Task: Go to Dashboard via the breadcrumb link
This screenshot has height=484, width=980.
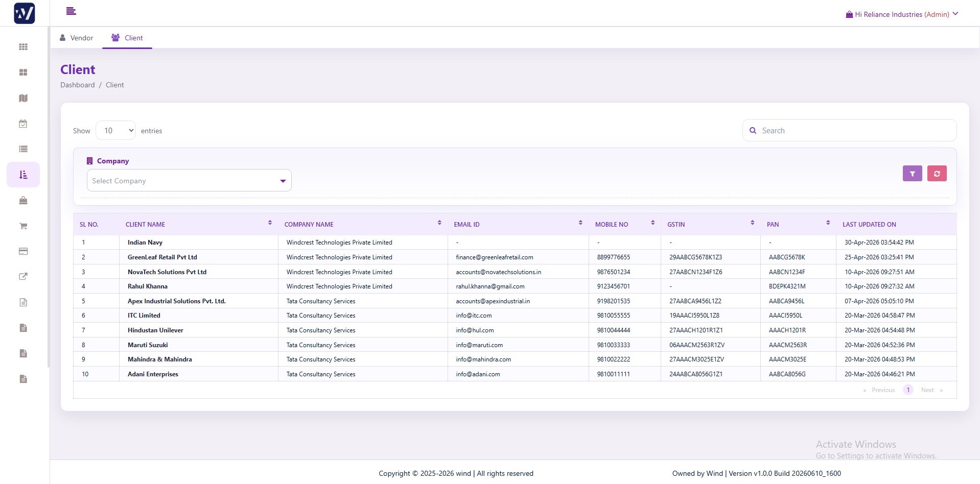Action: click(x=77, y=85)
